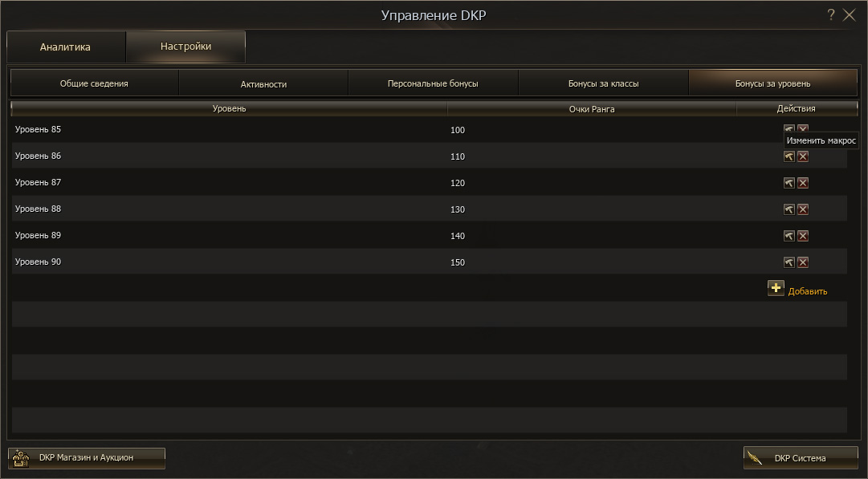The image size is (868, 479).
Task: Go to the Активности sub-tab
Action: pos(263,83)
